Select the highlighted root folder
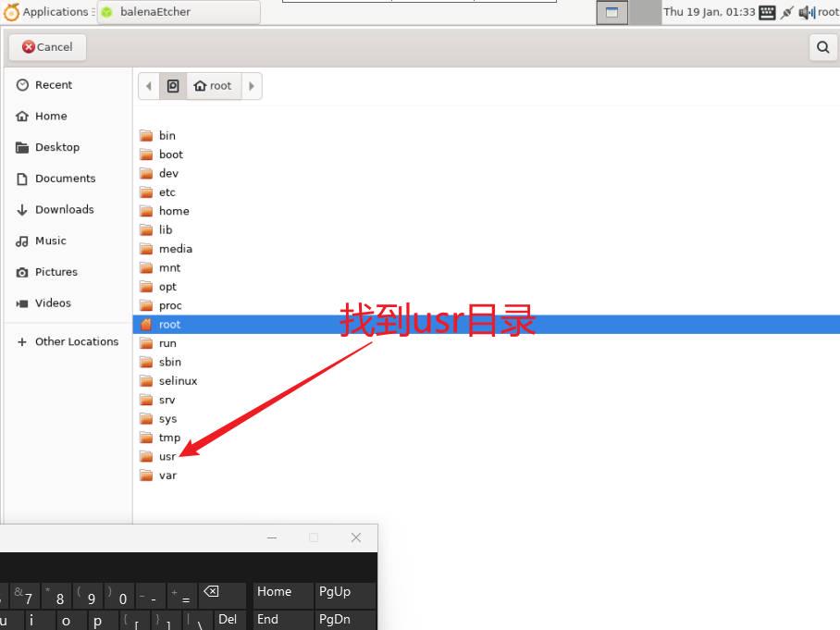Viewport: 840px width, 630px height. pyautogui.click(x=486, y=324)
